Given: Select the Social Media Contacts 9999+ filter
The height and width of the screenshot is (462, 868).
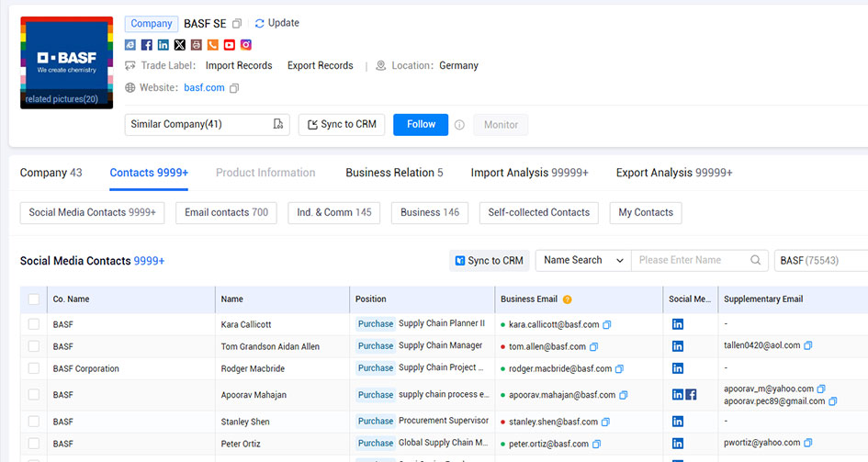Looking at the screenshot, I should click(93, 213).
